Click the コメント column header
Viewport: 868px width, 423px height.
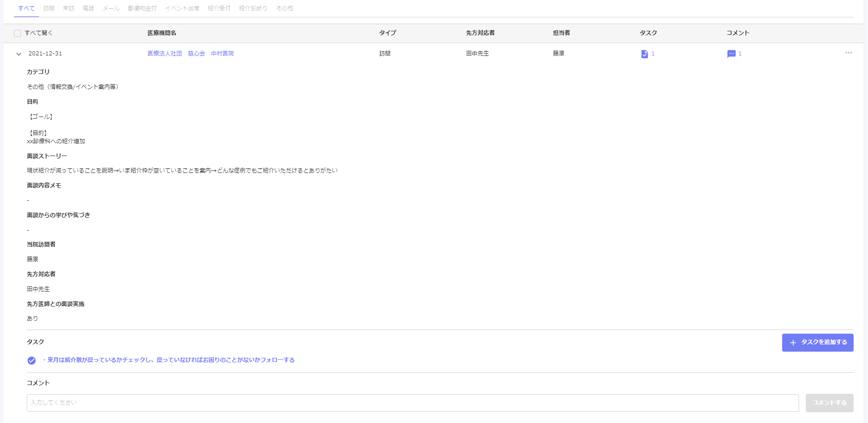pos(738,33)
